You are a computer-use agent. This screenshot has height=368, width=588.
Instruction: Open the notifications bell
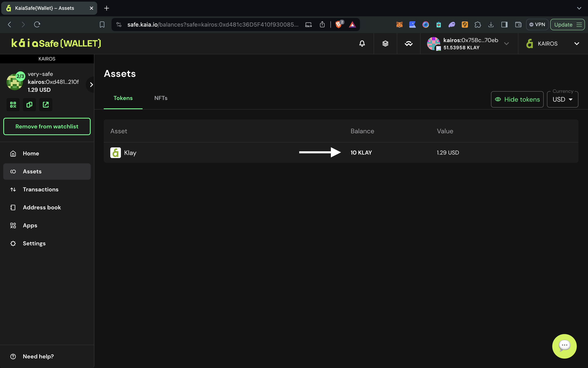(362, 44)
